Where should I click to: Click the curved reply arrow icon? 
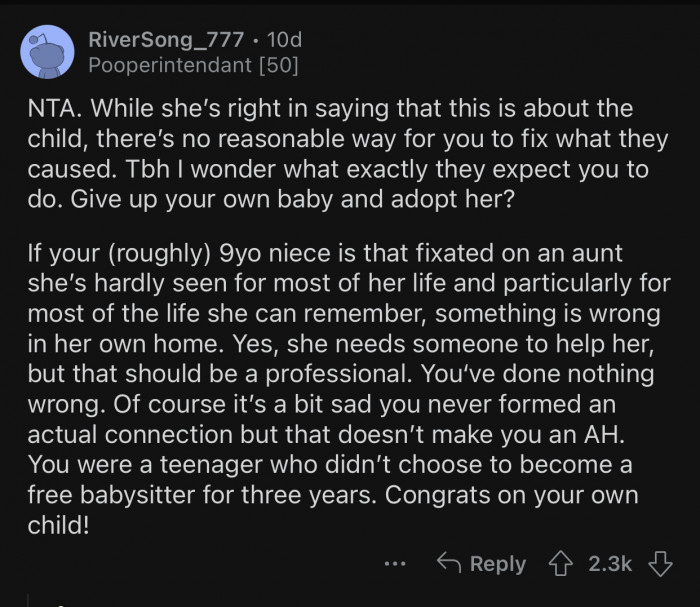point(449,562)
